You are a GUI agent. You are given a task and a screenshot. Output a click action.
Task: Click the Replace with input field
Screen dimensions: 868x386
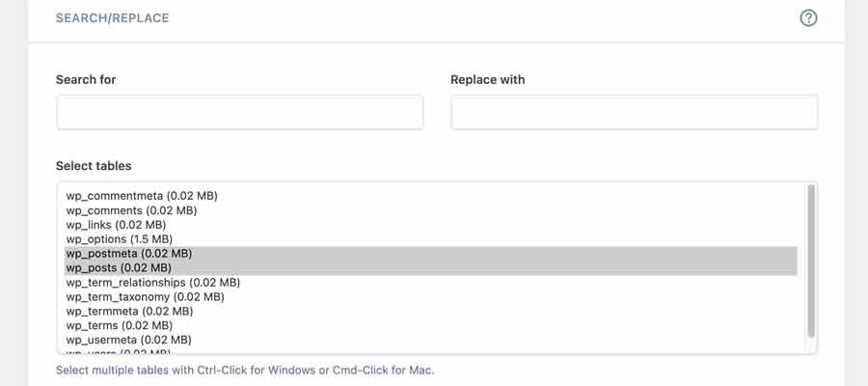tap(634, 112)
